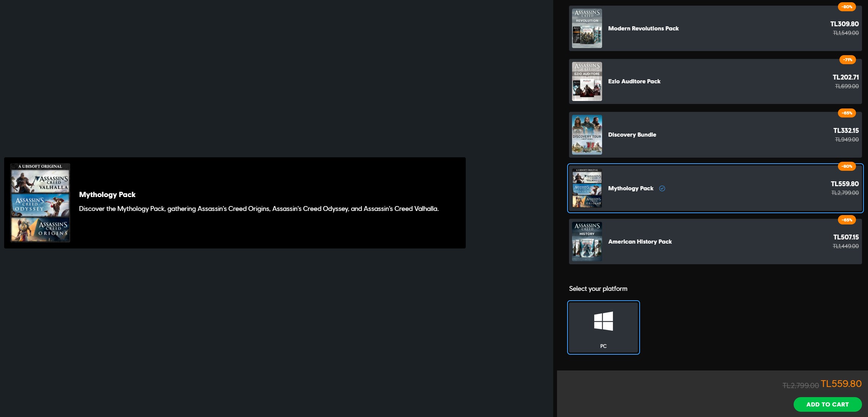Click the large Mythology Pack cover art on the left

point(40,203)
